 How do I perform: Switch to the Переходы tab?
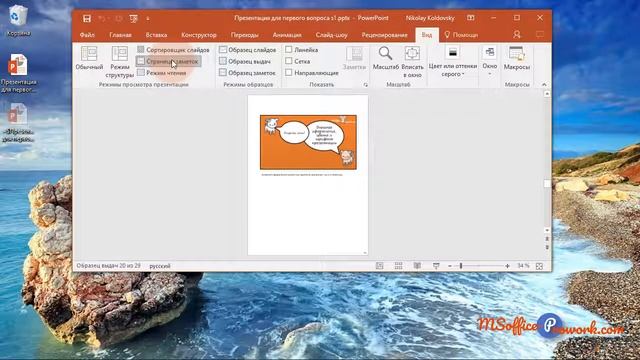coord(244,35)
